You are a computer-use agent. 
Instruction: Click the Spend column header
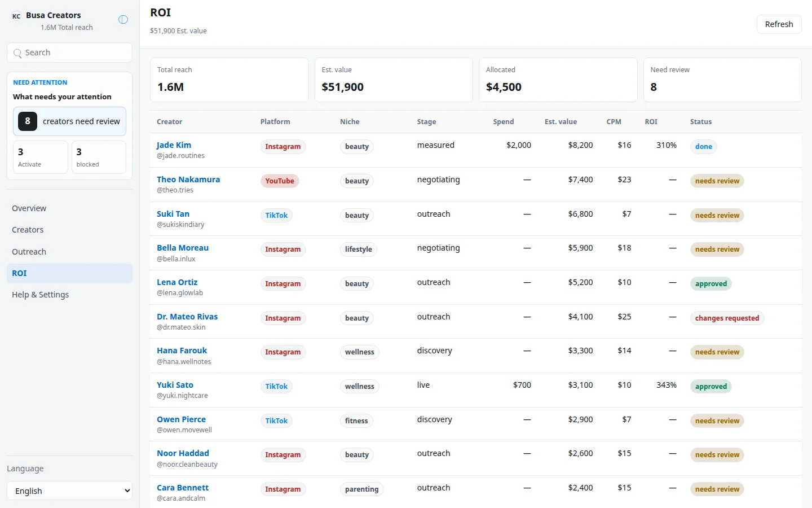click(x=504, y=122)
